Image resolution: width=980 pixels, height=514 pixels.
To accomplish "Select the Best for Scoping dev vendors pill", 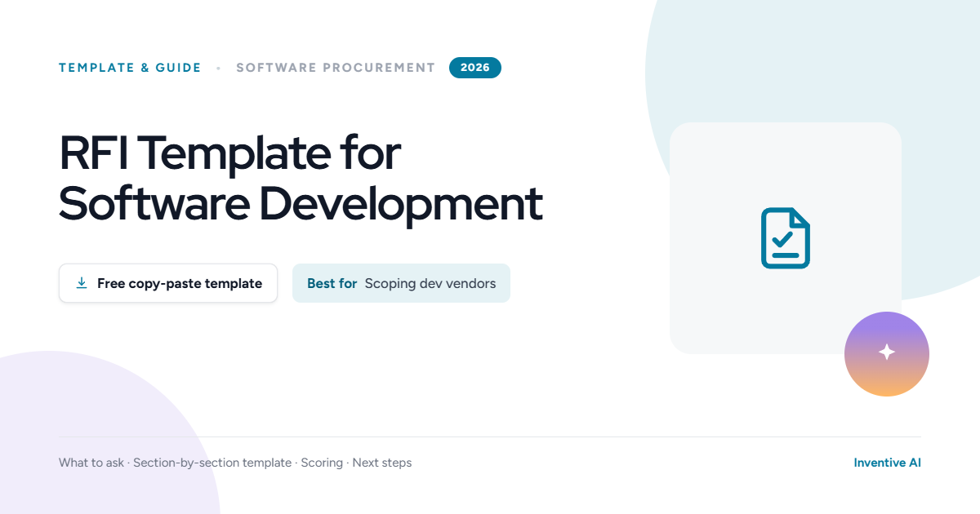I will click(401, 283).
